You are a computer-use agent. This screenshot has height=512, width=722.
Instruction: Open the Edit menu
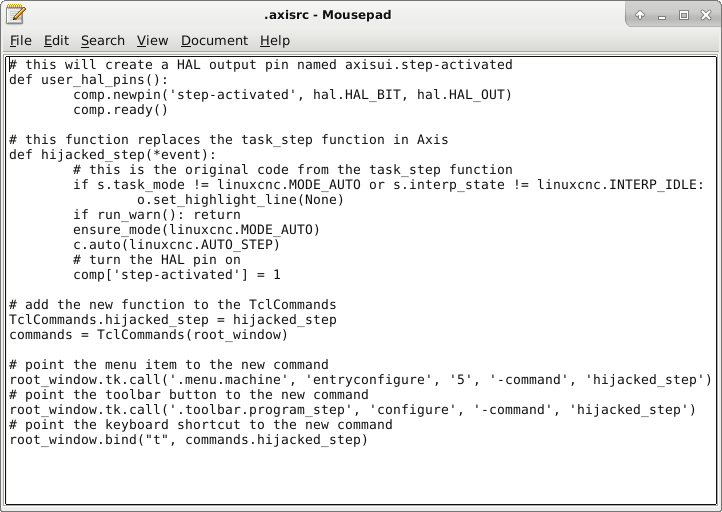pyautogui.click(x=56, y=40)
